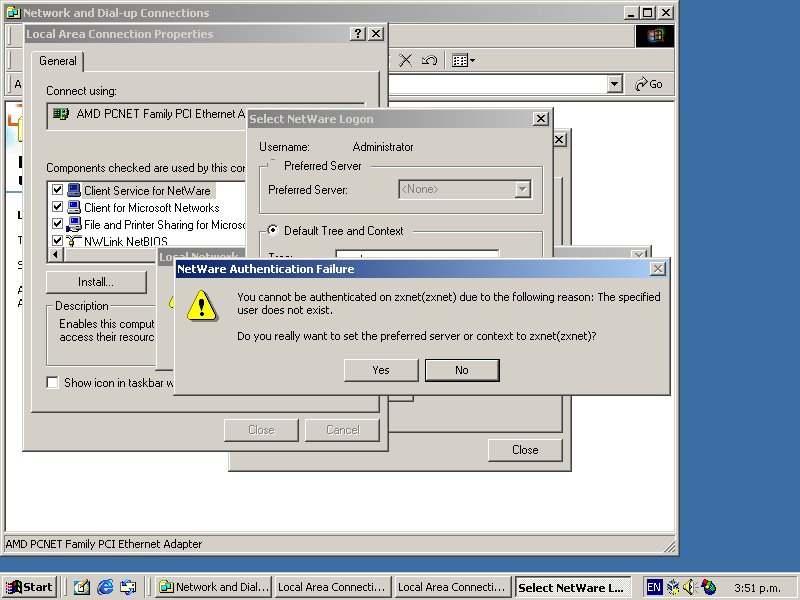Screen dimensions: 800x600
Task: Select the Default Tree and Context radio
Action: click(273, 230)
